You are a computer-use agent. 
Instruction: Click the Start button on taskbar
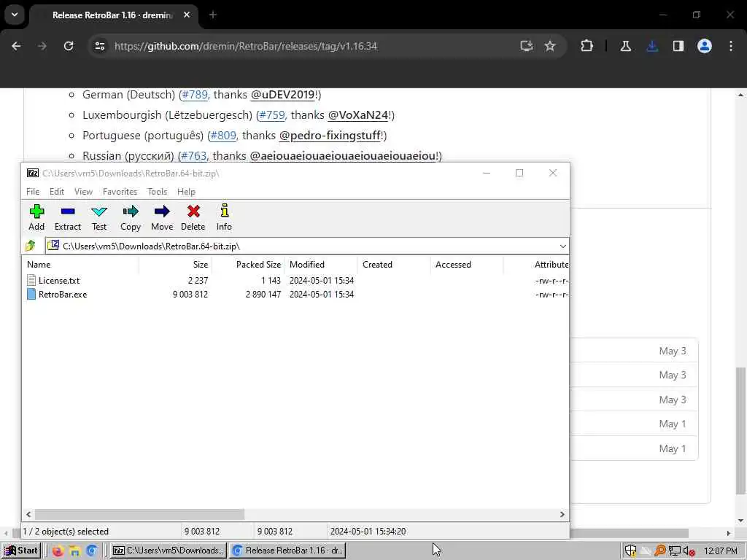[22, 551]
